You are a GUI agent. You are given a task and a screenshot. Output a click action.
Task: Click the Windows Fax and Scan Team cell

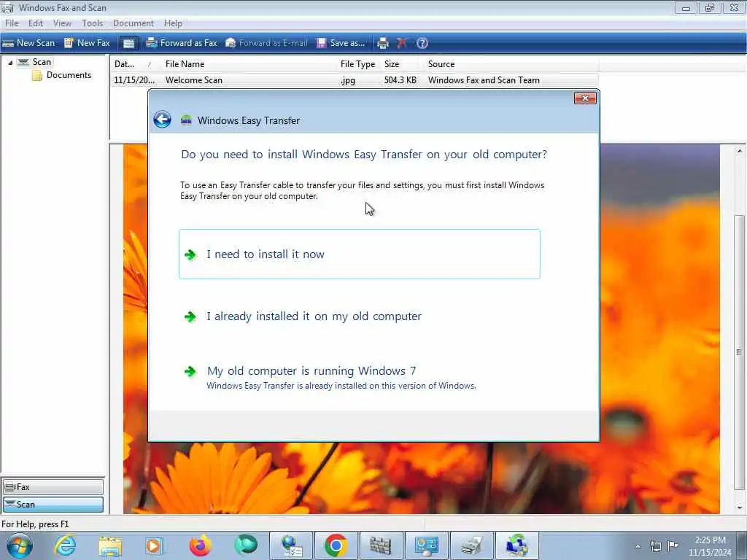(x=484, y=80)
